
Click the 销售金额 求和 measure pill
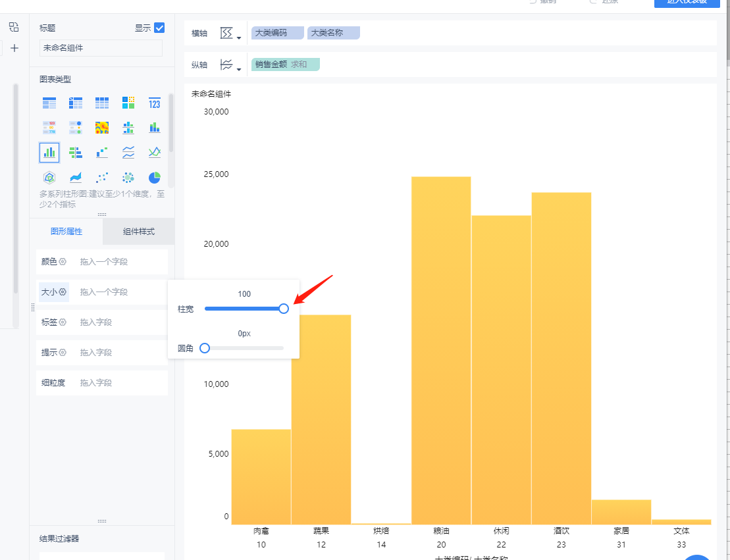pos(286,64)
